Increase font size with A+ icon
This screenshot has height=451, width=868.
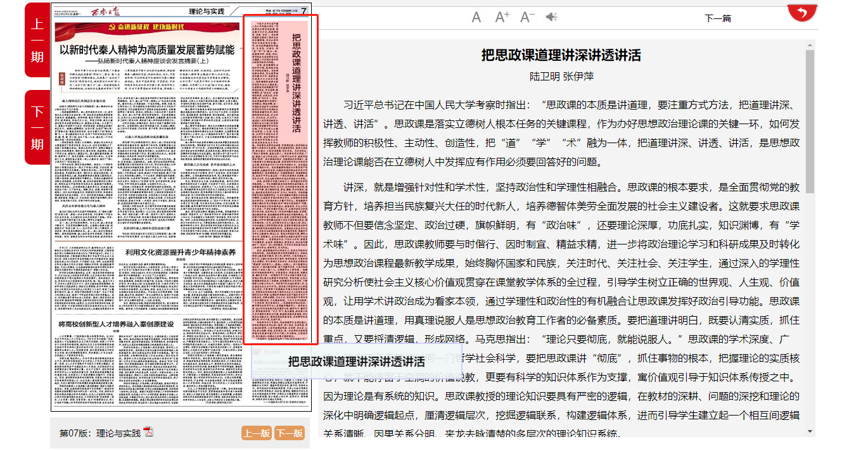click(x=502, y=17)
